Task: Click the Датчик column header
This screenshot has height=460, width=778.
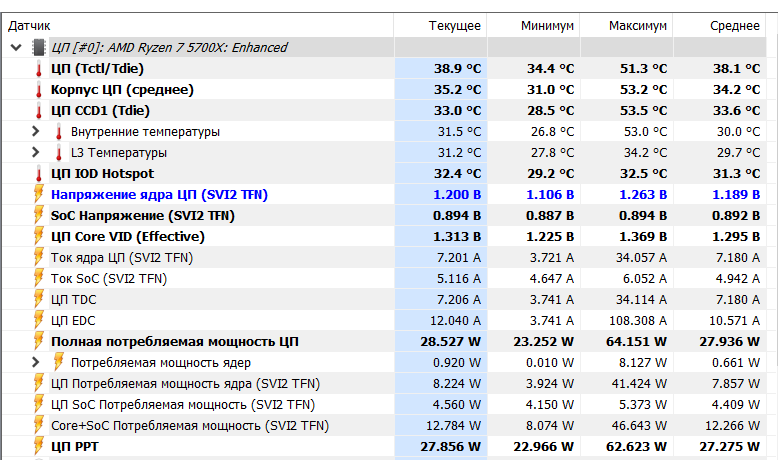Action: [x=30, y=25]
